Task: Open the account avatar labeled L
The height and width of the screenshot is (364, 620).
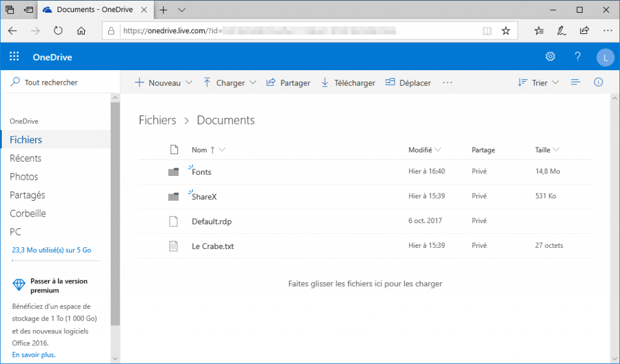Action: (x=605, y=57)
